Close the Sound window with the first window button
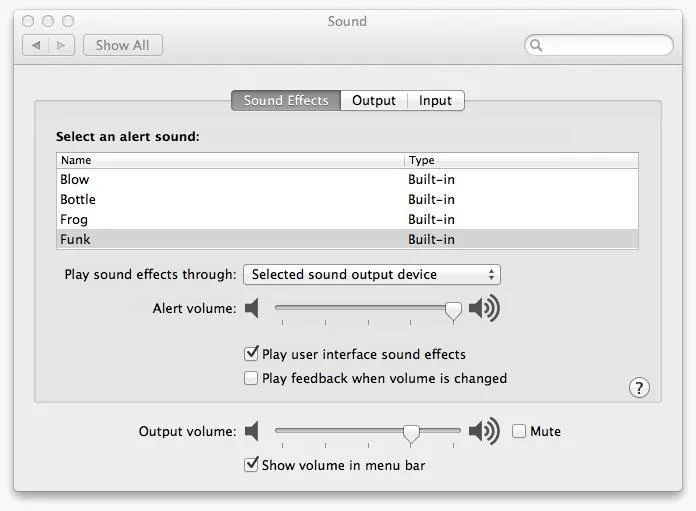Viewport: 696px width, 511px height. click(28, 21)
